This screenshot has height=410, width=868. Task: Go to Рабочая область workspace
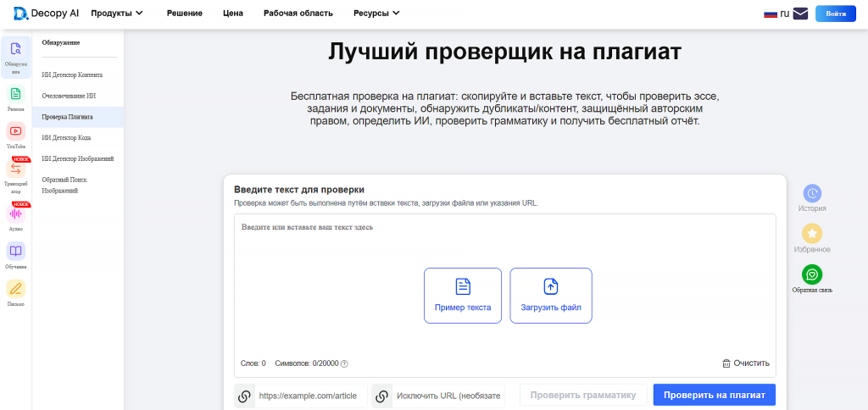(x=298, y=14)
